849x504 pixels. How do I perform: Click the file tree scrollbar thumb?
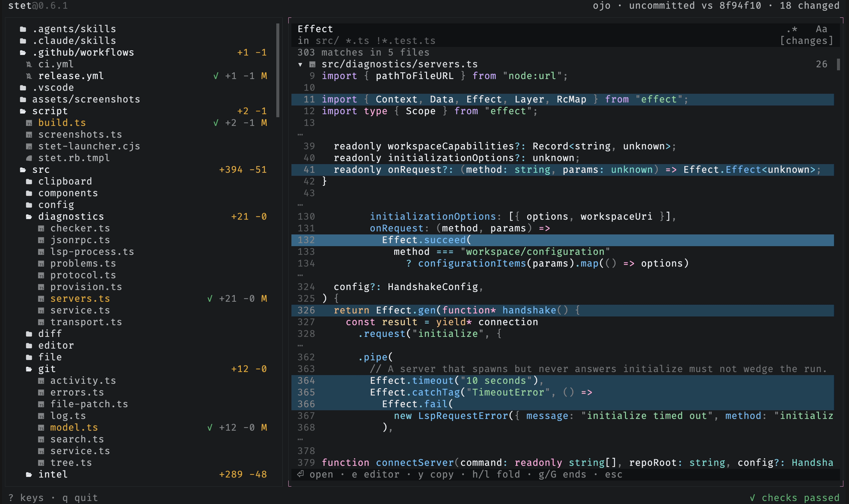[x=278, y=70]
